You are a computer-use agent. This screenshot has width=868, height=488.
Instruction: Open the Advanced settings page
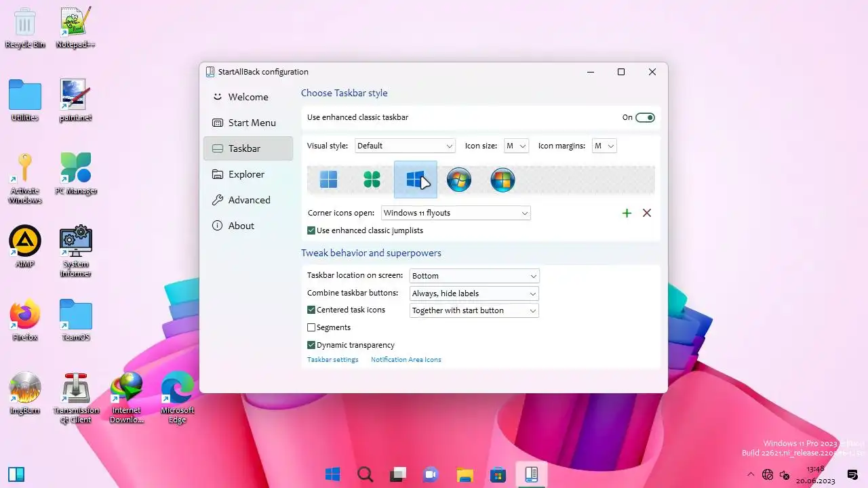click(248, 200)
